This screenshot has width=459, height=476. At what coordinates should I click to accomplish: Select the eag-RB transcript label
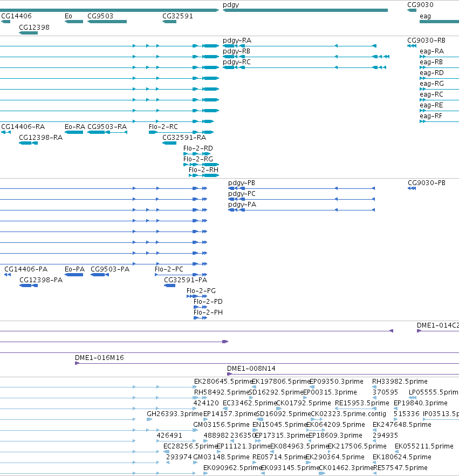pyautogui.click(x=431, y=62)
